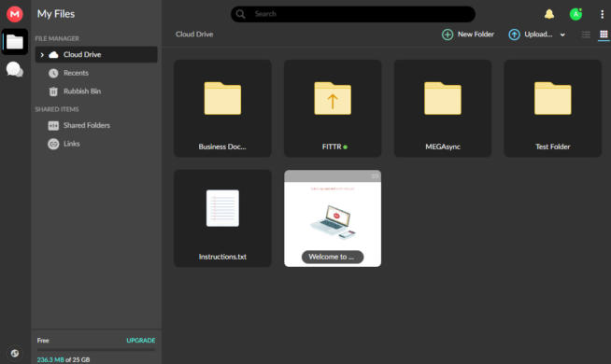
Task: Click the green status dot beside FITTR
Action: pyautogui.click(x=346, y=147)
